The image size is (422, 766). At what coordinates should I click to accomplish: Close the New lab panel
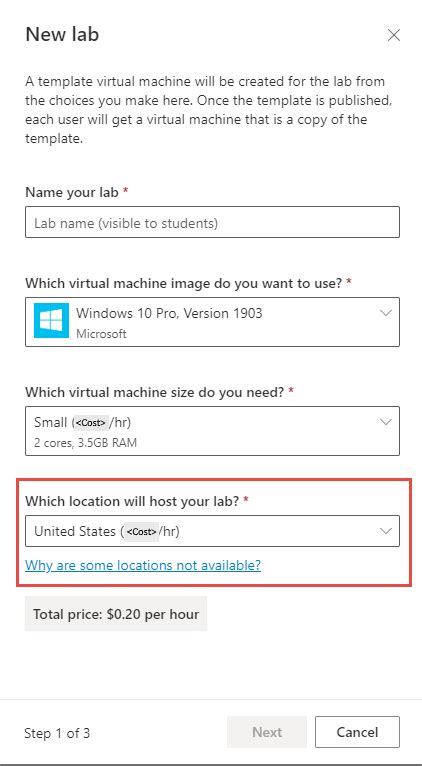point(394,36)
